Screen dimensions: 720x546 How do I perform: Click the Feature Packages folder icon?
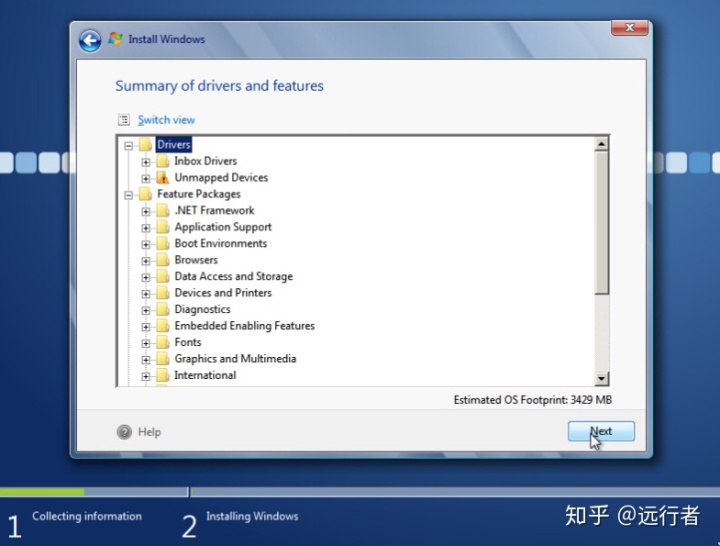pos(146,194)
